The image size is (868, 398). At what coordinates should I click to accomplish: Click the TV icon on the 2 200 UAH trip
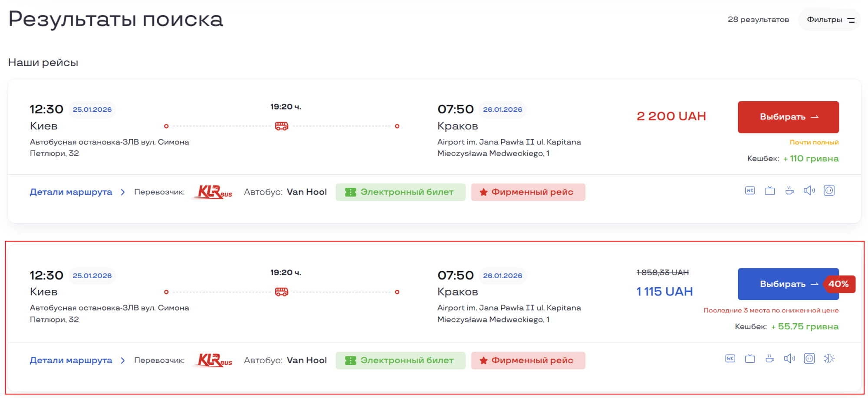(769, 190)
